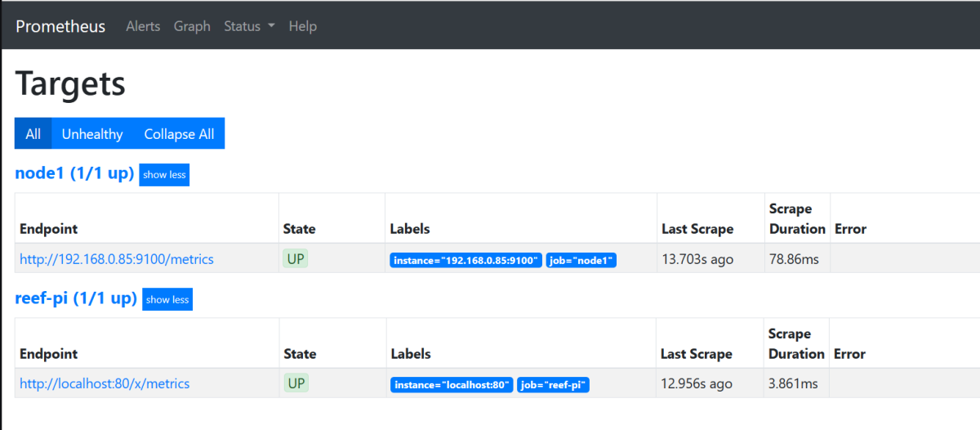980x430 pixels.
Task: Click Collapse All button
Action: pyautogui.click(x=179, y=134)
